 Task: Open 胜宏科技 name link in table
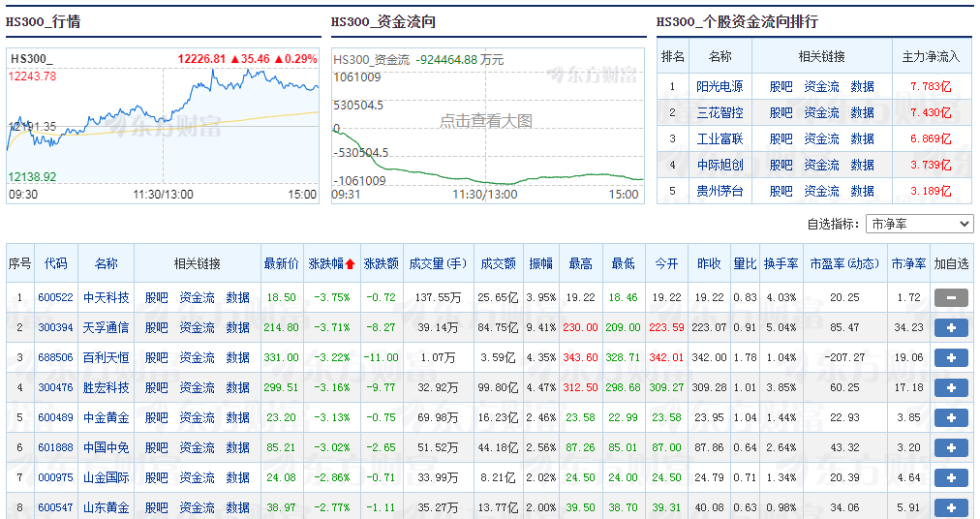click(x=107, y=387)
